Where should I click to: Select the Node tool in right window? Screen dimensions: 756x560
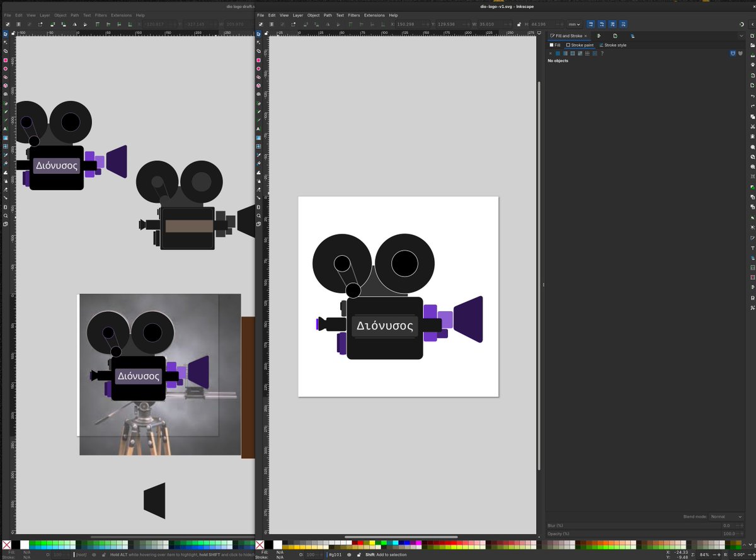[x=260, y=42]
